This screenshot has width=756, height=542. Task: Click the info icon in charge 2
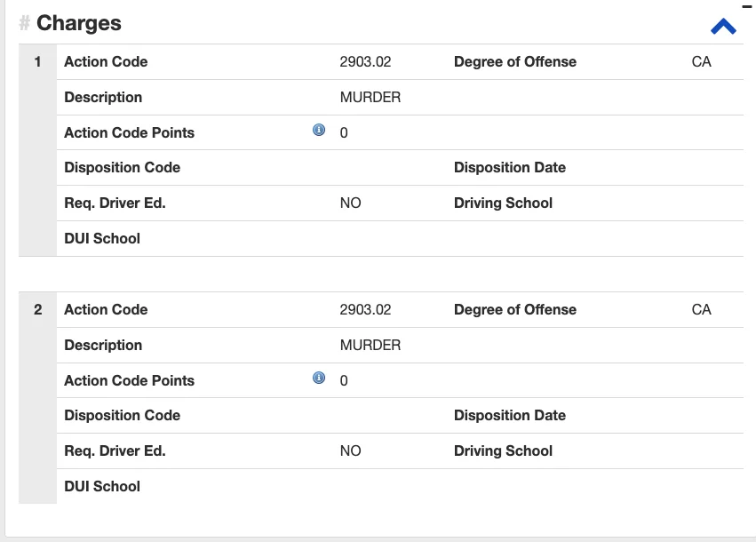click(319, 379)
